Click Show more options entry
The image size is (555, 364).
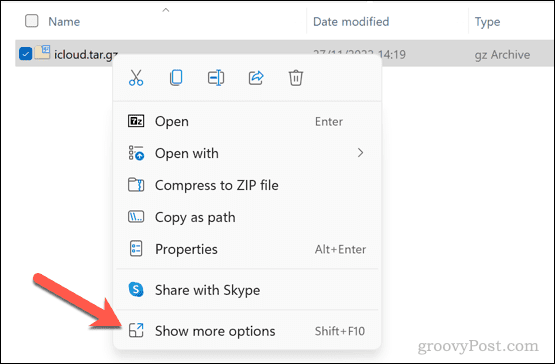point(247,331)
